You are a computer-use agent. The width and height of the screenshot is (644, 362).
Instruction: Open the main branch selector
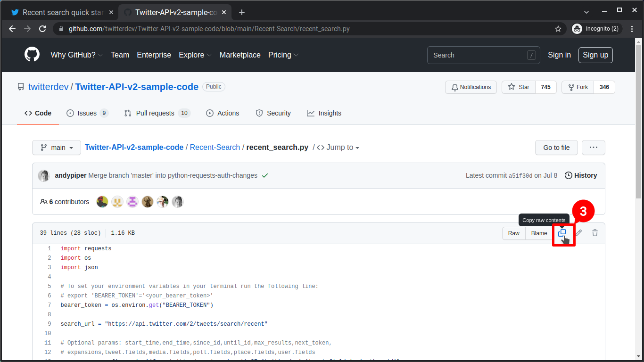tap(56, 148)
